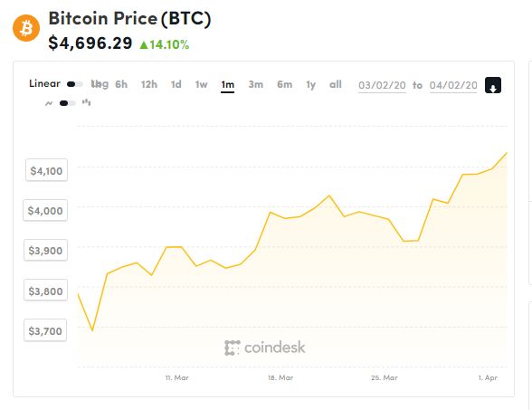Show the 6m price history
The height and width of the screenshot is (410, 532).
click(x=284, y=84)
